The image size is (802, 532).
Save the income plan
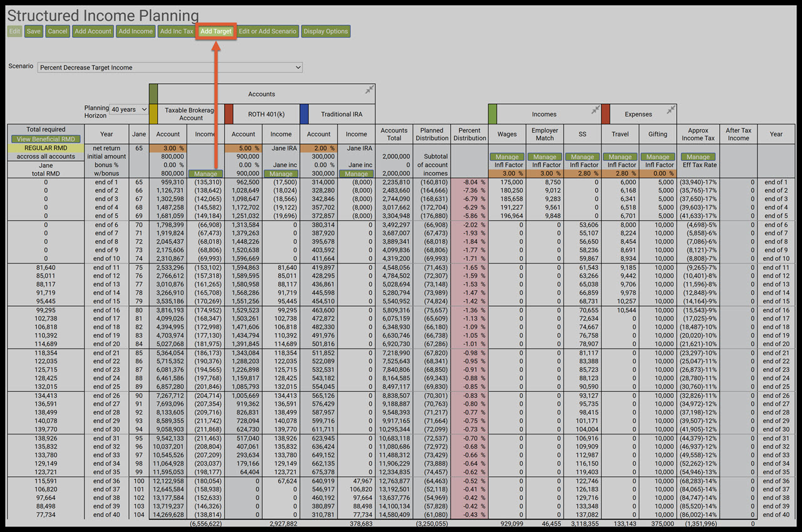[34, 31]
